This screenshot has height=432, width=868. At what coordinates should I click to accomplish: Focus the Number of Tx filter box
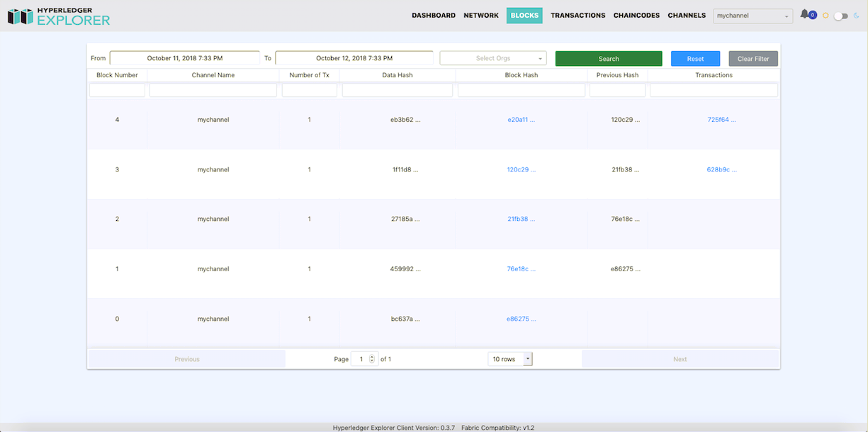pos(310,91)
